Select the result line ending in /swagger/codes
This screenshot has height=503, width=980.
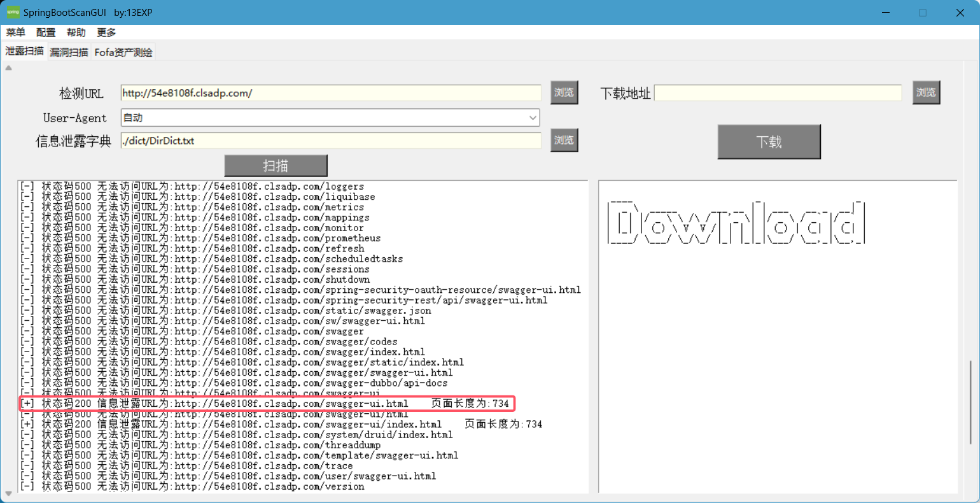209,341
